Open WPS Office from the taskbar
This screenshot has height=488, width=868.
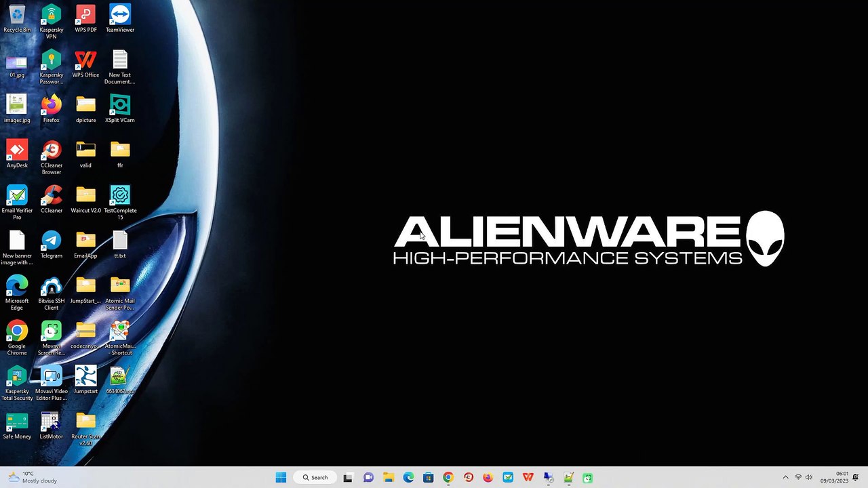[528, 477]
